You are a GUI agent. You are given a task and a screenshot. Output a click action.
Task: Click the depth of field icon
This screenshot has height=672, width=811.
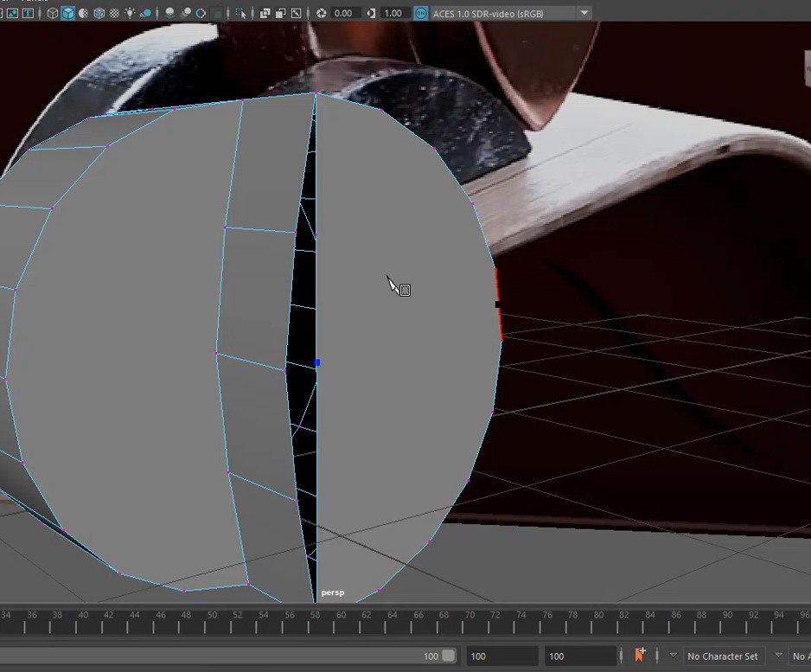click(x=217, y=13)
